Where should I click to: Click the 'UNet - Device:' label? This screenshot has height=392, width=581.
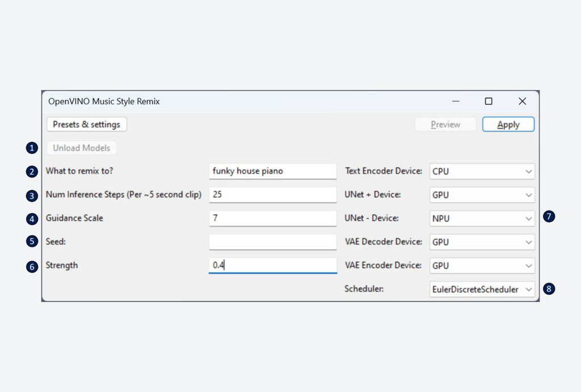(x=372, y=218)
